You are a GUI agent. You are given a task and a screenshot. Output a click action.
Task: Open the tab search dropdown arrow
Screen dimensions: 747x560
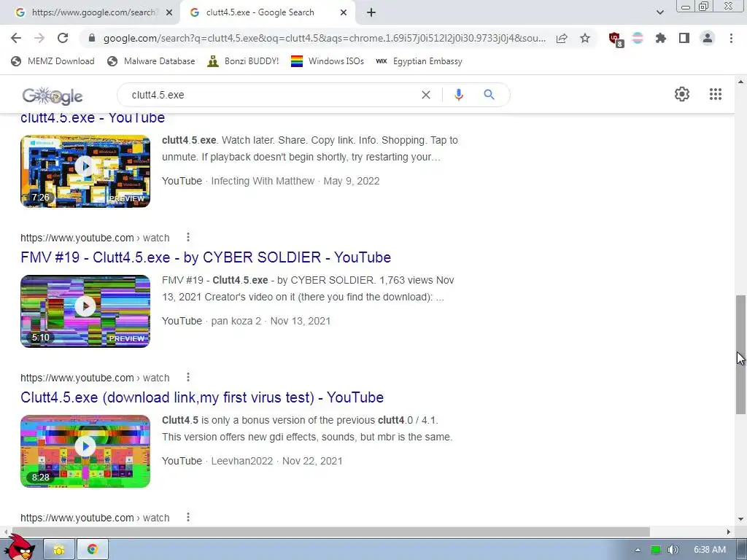[659, 12]
